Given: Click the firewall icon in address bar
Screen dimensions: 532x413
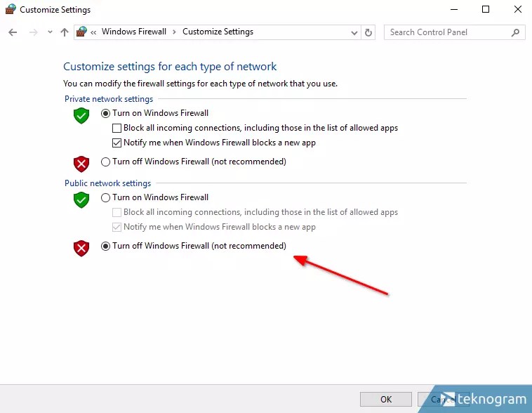Looking at the screenshot, I should click(81, 32).
